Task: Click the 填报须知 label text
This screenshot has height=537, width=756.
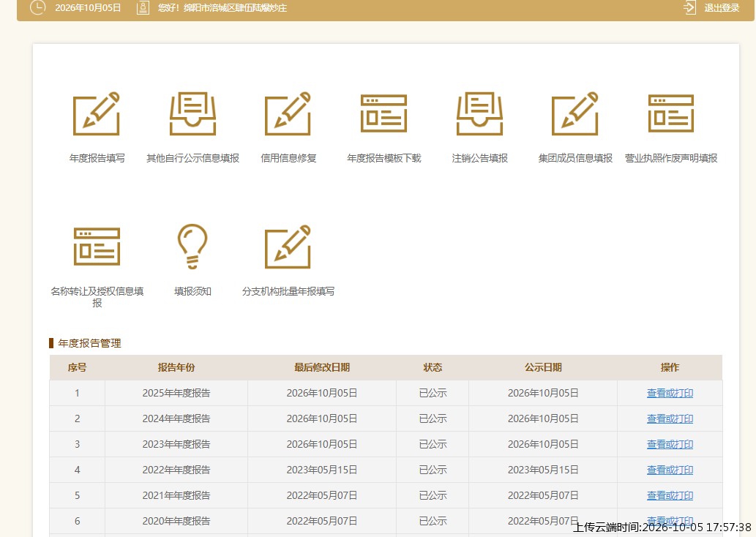Action: [x=192, y=291]
